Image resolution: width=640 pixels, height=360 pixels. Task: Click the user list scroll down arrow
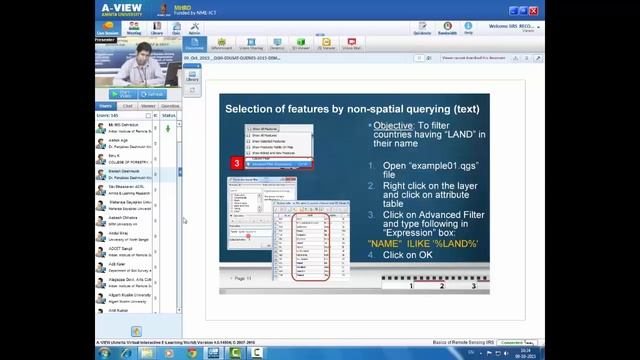(x=179, y=311)
